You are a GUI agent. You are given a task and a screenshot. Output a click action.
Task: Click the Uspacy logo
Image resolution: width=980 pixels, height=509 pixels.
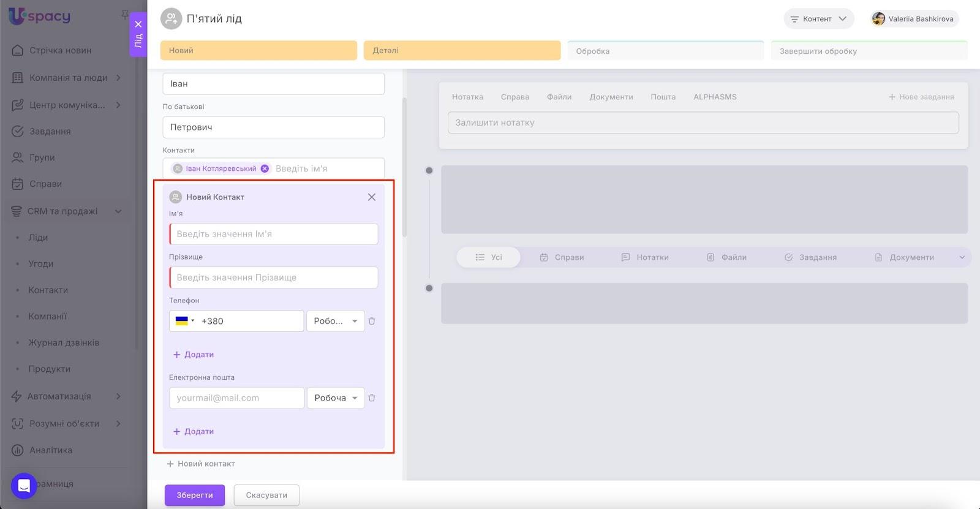tap(40, 17)
